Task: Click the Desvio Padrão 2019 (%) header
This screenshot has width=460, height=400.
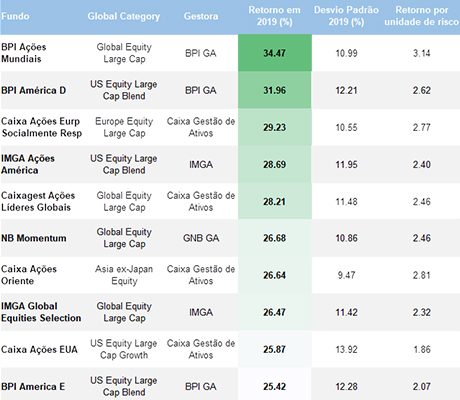Action: click(346, 16)
